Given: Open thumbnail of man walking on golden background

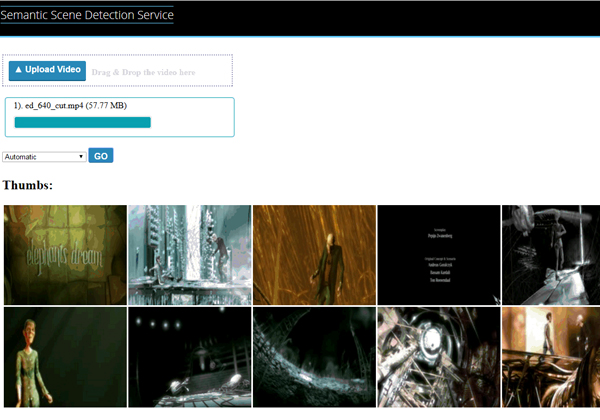Looking at the screenshot, I should (313, 255).
